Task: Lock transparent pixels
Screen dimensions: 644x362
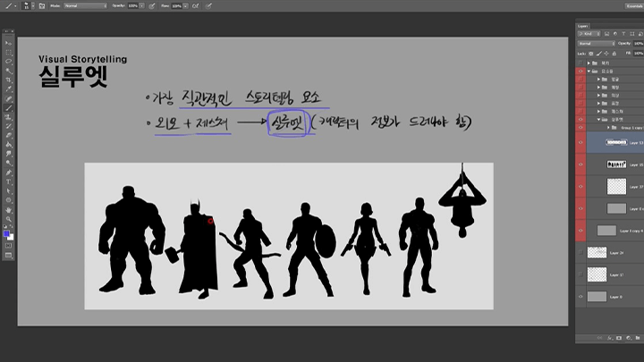Action: tap(591, 54)
